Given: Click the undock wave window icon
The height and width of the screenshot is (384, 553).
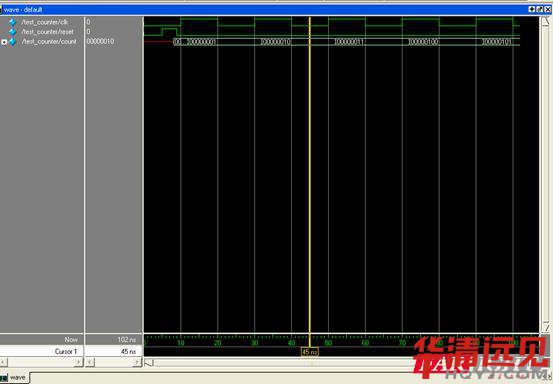Looking at the screenshot, I should pyautogui.click(x=540, y=10).
